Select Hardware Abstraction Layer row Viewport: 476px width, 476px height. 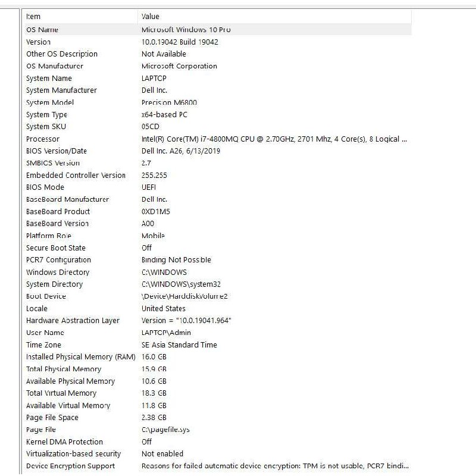pos(218,321)
